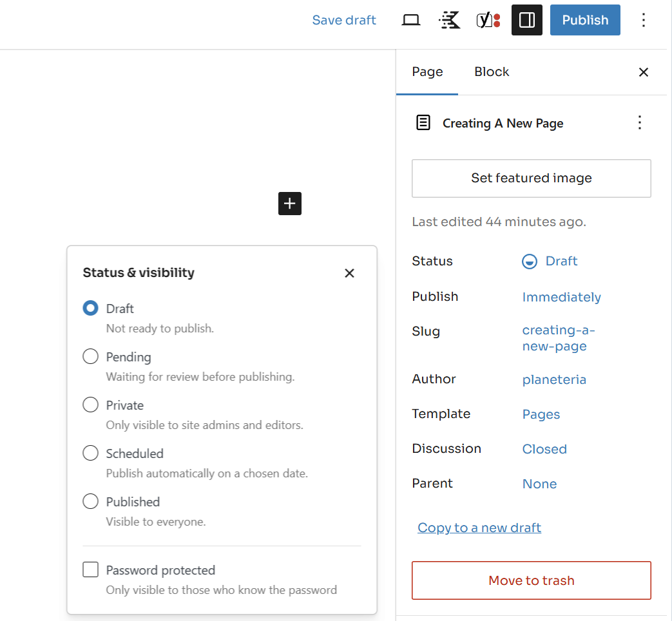This screenshot has height=621, width=672.
Task: Open the Yoast SEO icon
Action: (488, 20)
